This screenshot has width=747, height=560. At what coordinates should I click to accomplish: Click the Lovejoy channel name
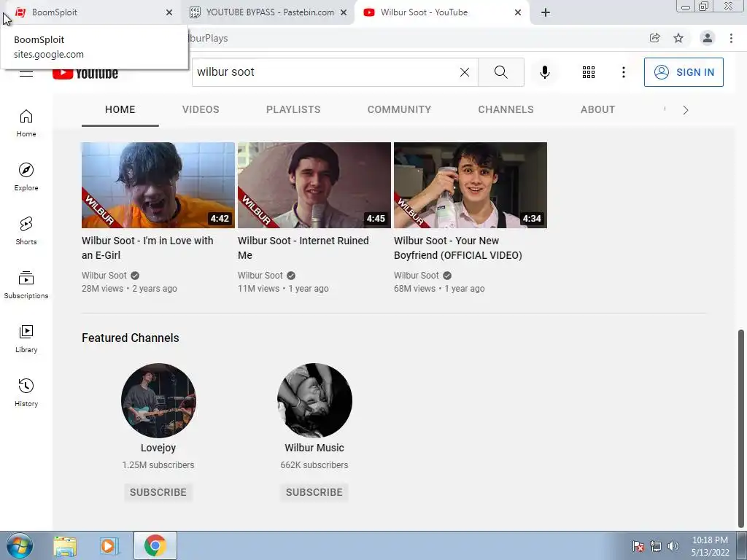click(158, 448)
